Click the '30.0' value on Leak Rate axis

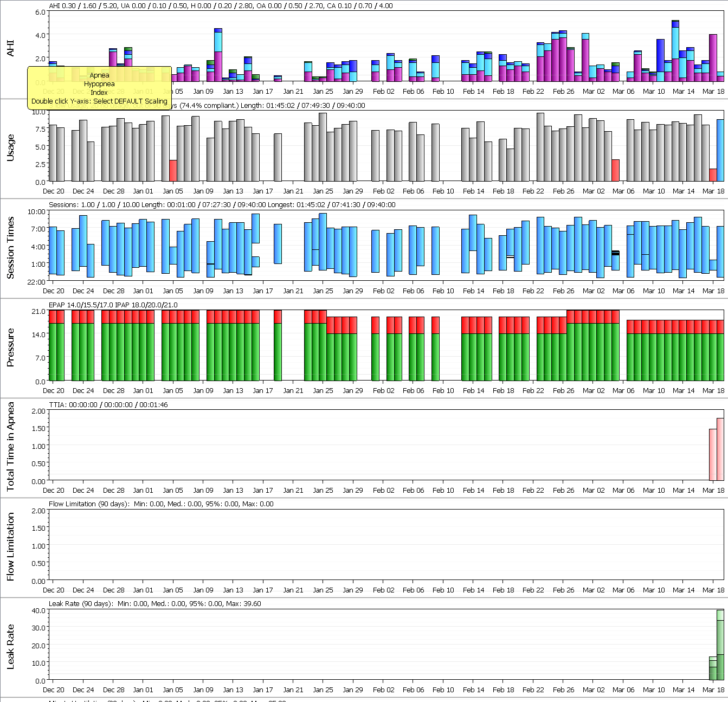[38, 628]
